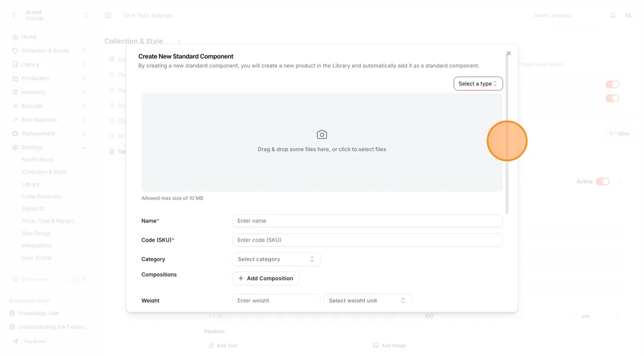Open Notifications settings page
Image resolution: width=644 pixels, height=356 pixels.
click(x=38, y=159)
